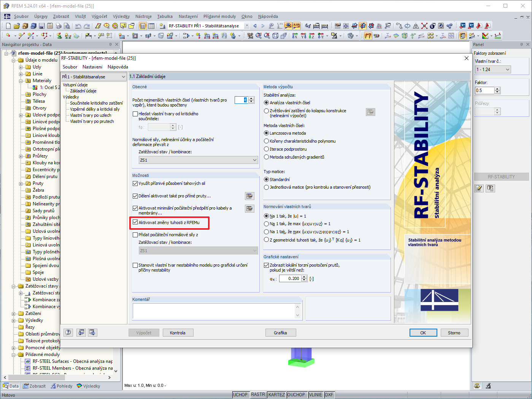532x399 pixels.
Task: Click the Redo arrow in main toolbar
Action: (x=87, y=26)
